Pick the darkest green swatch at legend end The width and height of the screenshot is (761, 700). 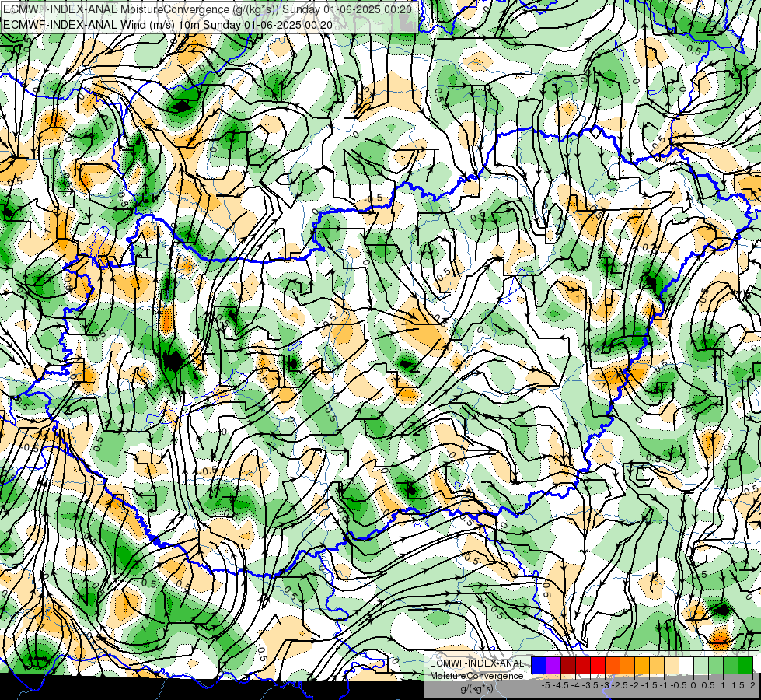(x=745, y=666)
